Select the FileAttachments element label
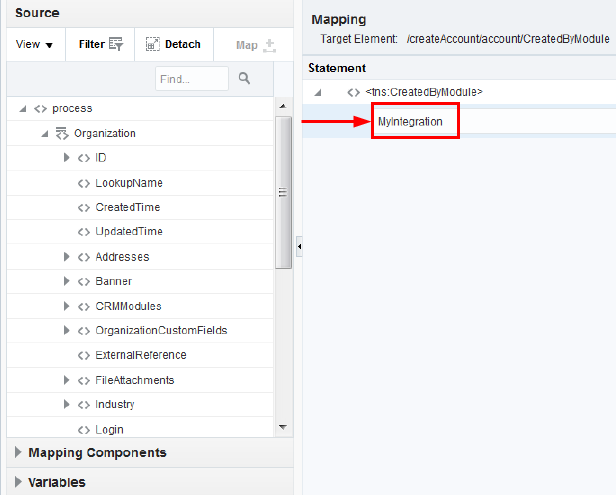 click(135, 380)
